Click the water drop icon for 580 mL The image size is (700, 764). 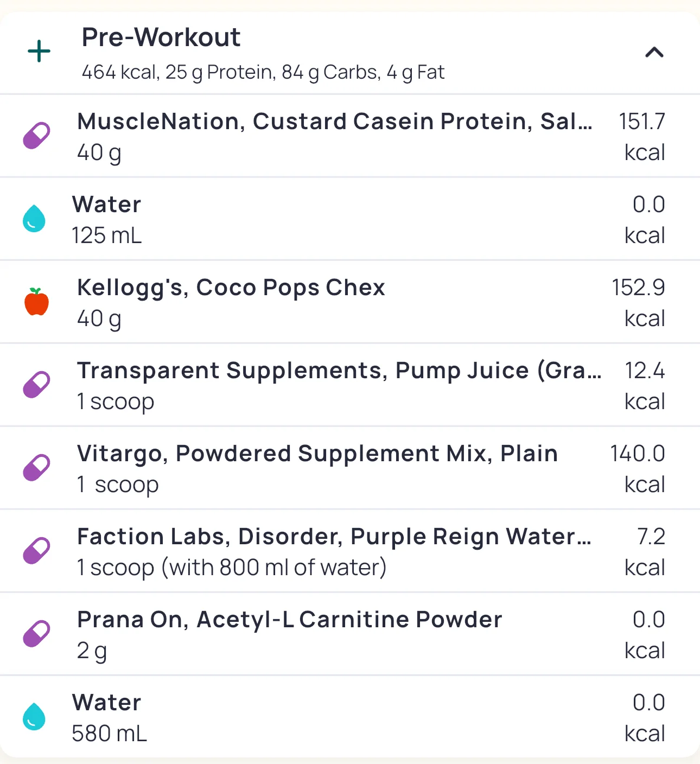click(x=34, y=717)
